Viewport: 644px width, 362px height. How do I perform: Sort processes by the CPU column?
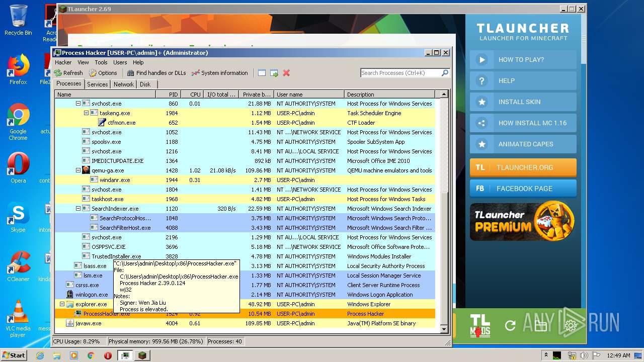(x=192, y=95)
